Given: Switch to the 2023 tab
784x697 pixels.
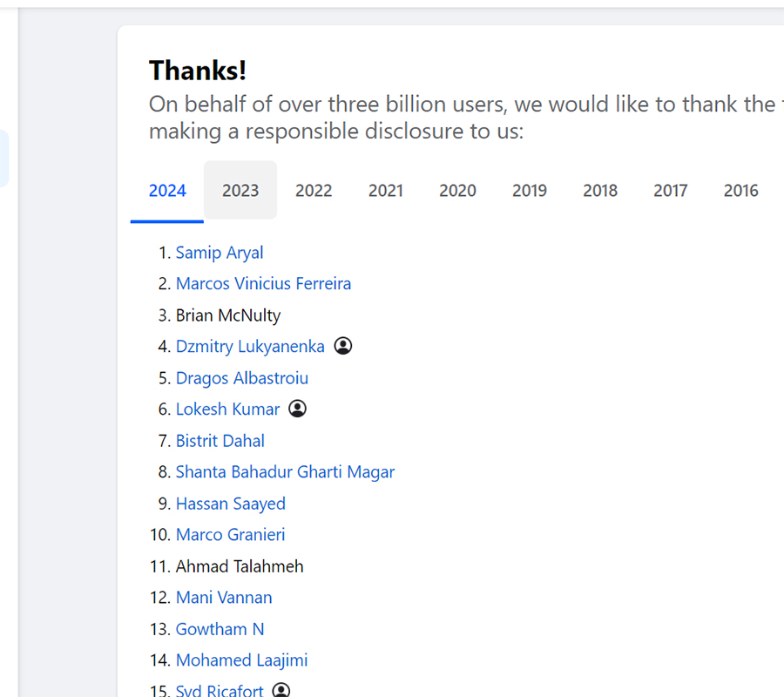Looking at the screenshot, I should click(x=240, y=191).
